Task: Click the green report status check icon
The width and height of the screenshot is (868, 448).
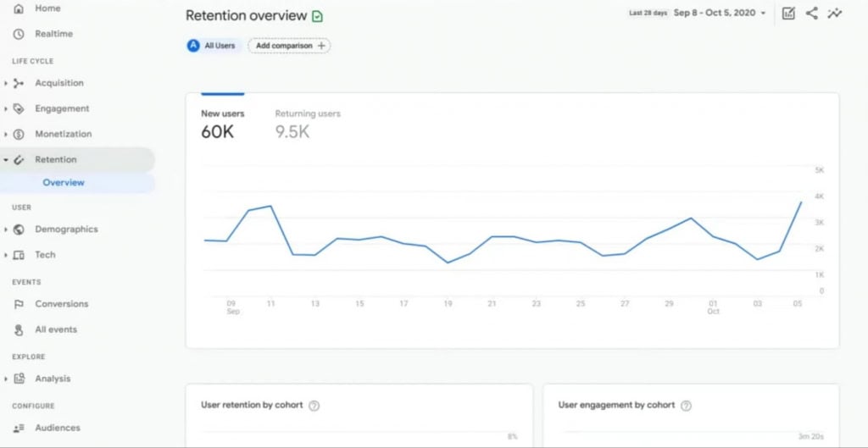Action: coord(317,16)
